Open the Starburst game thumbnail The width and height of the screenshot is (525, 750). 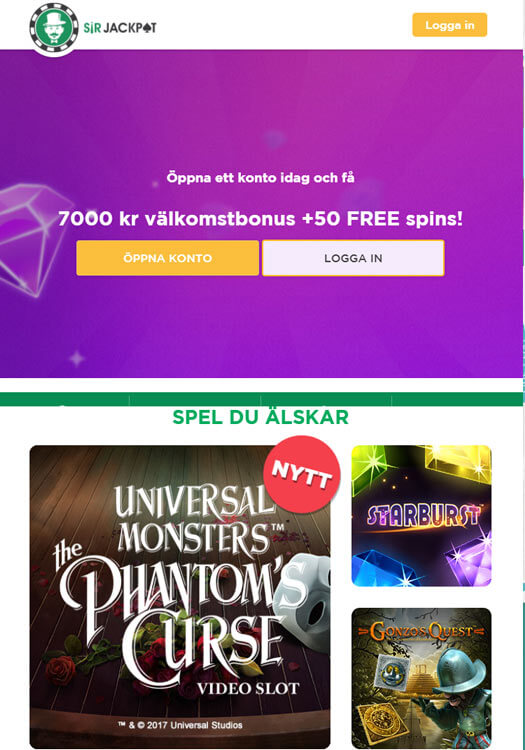coord(421,516)
